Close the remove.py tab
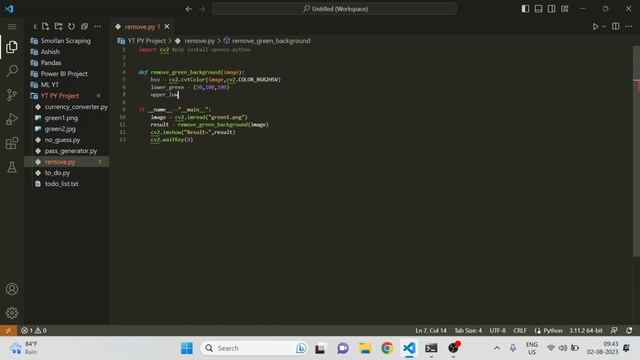The image size is (640, 360). click(167, 27)
